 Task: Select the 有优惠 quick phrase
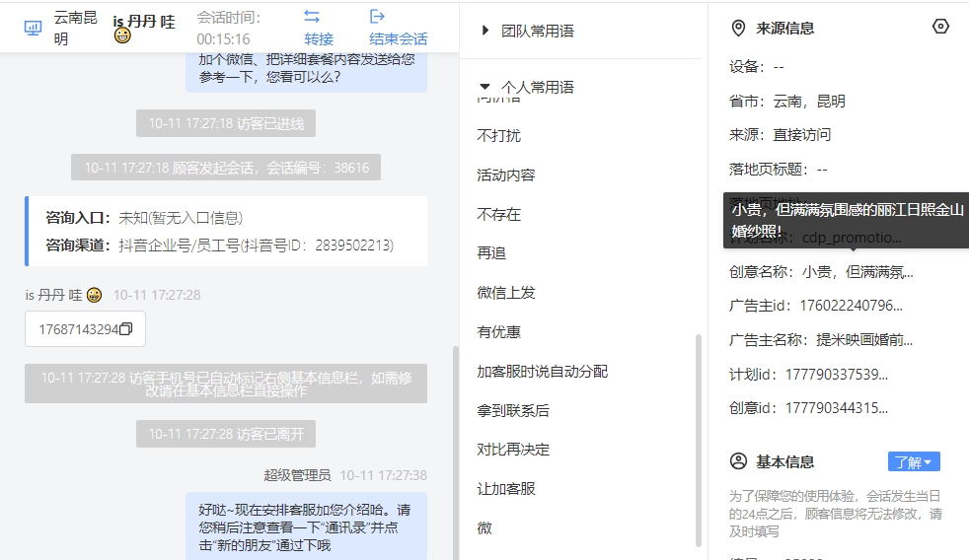(498, 332)
